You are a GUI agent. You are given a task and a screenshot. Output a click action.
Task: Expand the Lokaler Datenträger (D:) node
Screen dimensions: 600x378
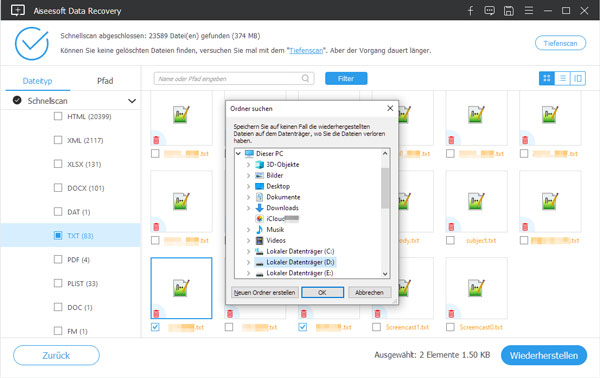(x=248, y=262)
